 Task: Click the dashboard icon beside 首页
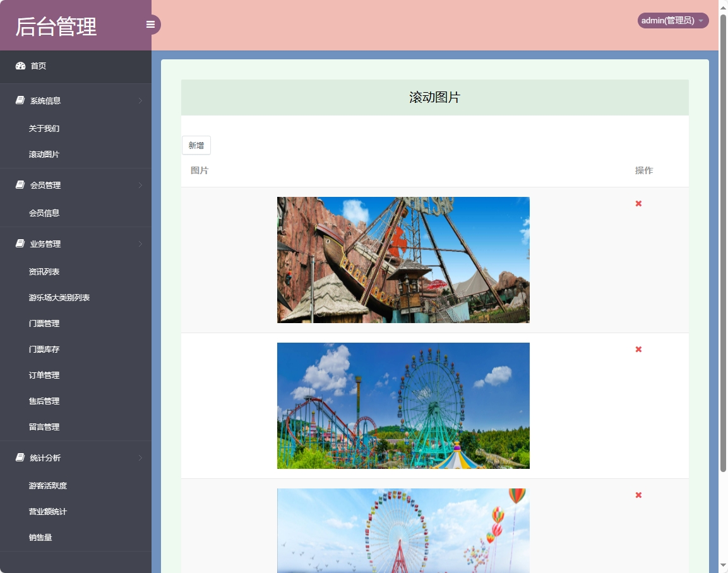click(x=20, y=66)
